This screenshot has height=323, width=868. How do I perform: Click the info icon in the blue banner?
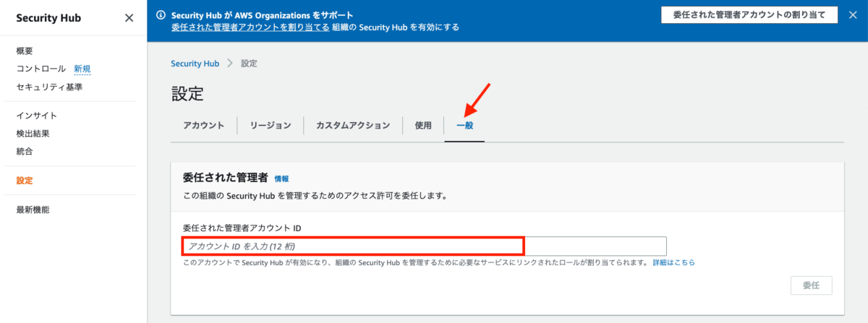[x=161, y=15]
